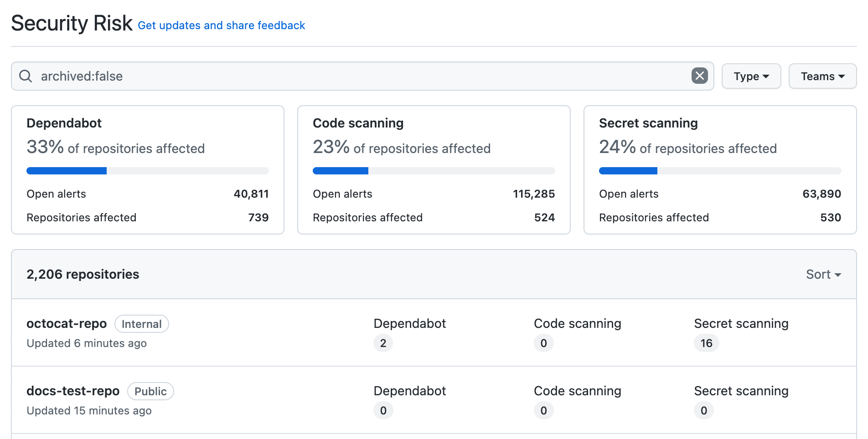This screenshot has width=868, height=439.
Task: Click the 33% of repositories affected text
Action: coord(116,148)
